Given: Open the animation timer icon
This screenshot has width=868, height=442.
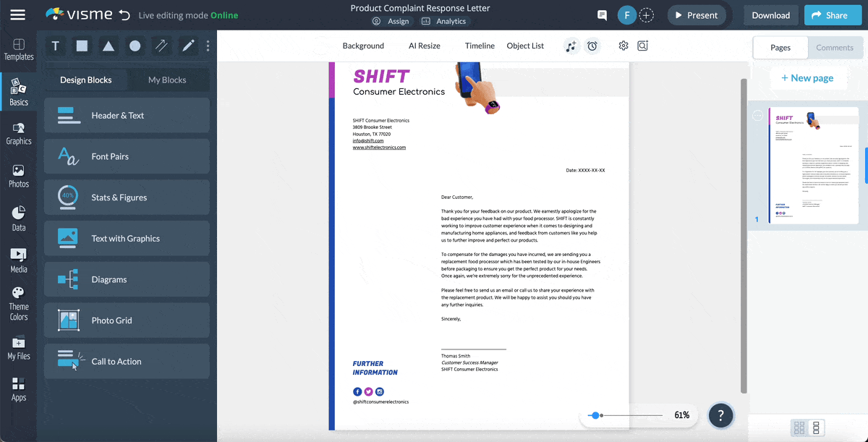Looking at the screenshot, I should [x=592, y=46].
